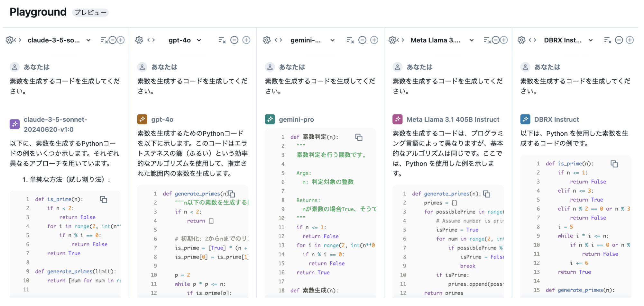Click user avatar in gpt-4o panel
Viewport: 644px width, 306px height.
coord(142,67)
